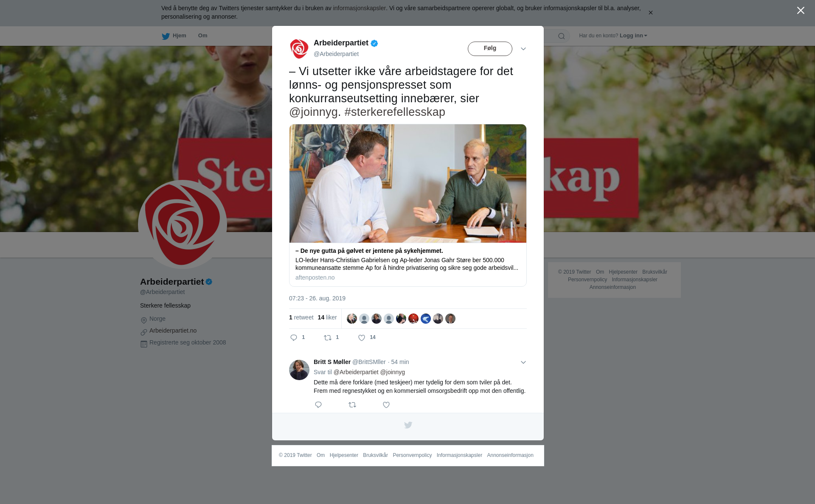
Task: Like Britt S Møller's reply
Action: point(386,405)
